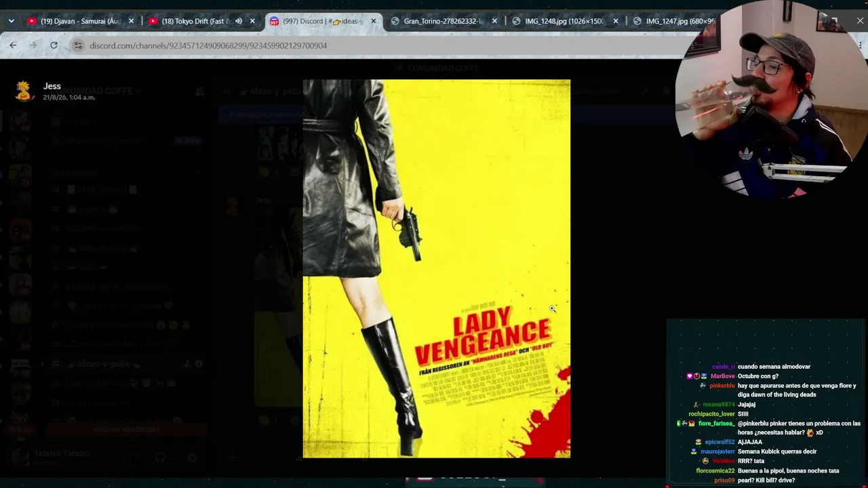Viewport: 868px width, 488px height.
Task: Close the Djavan - Samurai tab
Action: 132,21
